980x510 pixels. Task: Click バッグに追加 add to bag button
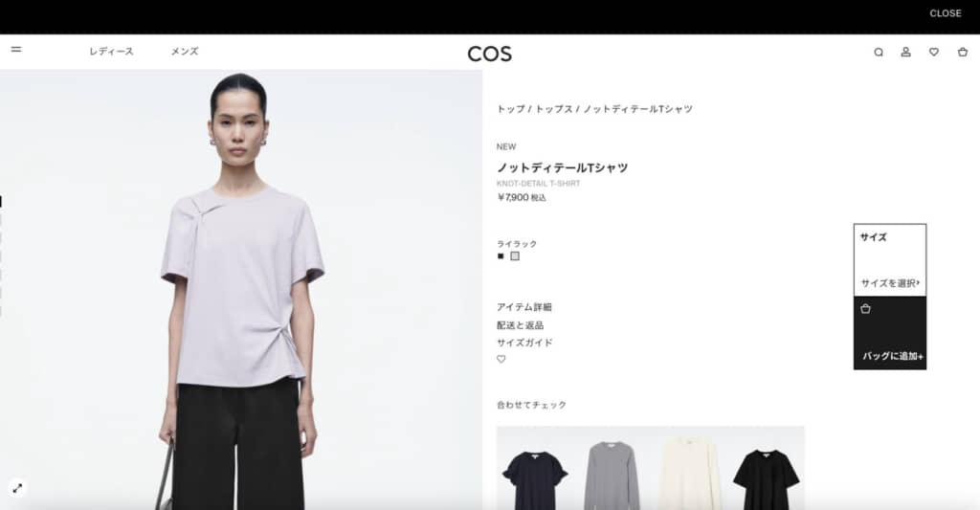coord(890,333)
